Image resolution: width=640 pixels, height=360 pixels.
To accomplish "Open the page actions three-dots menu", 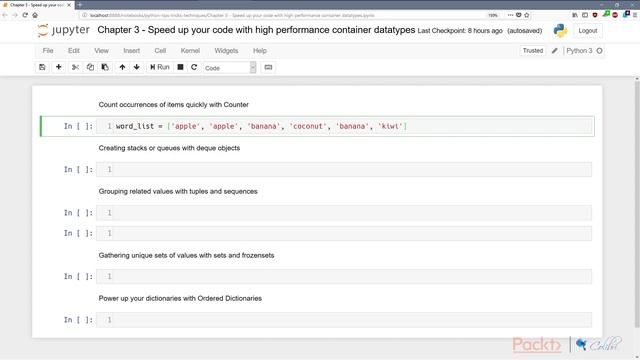I will tap(510, 15).
